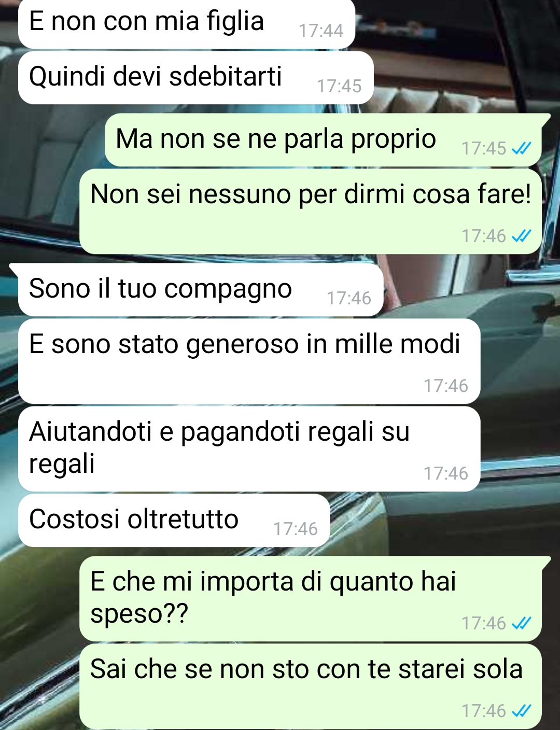Tap 'E che mi importa di quanto hai speso??'

[x=311, y=599]
